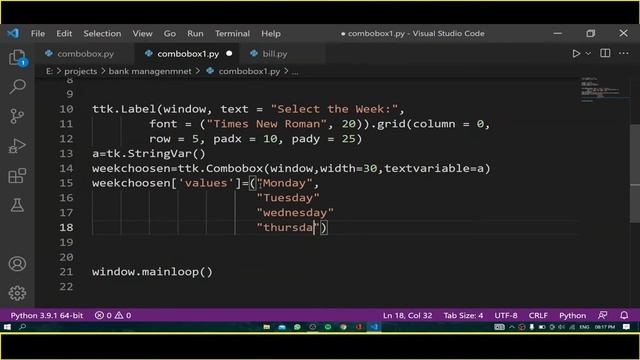Open the View menu

coord(142,33)
